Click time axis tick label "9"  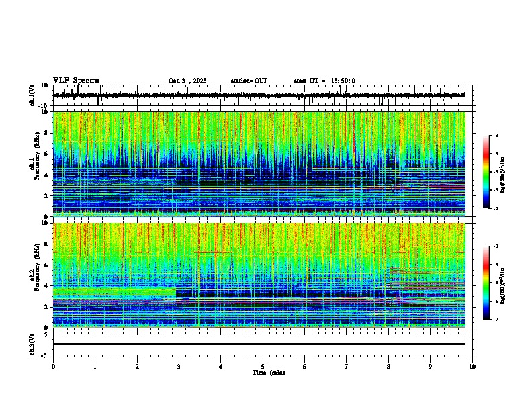(x=430, y=367)
